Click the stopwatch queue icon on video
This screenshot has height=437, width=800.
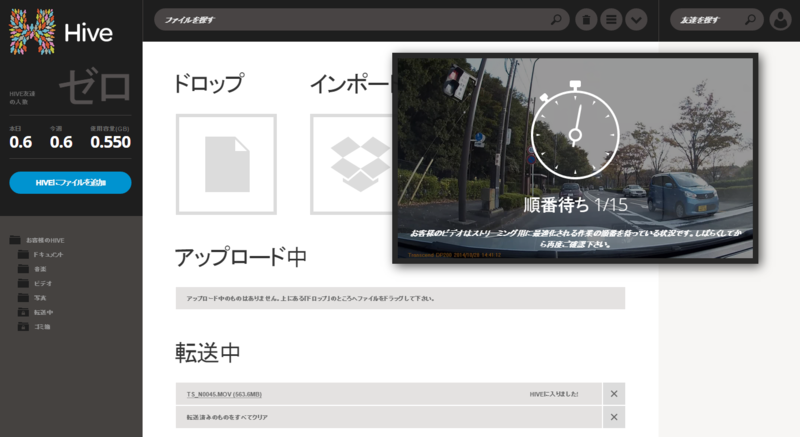[575, 130]
